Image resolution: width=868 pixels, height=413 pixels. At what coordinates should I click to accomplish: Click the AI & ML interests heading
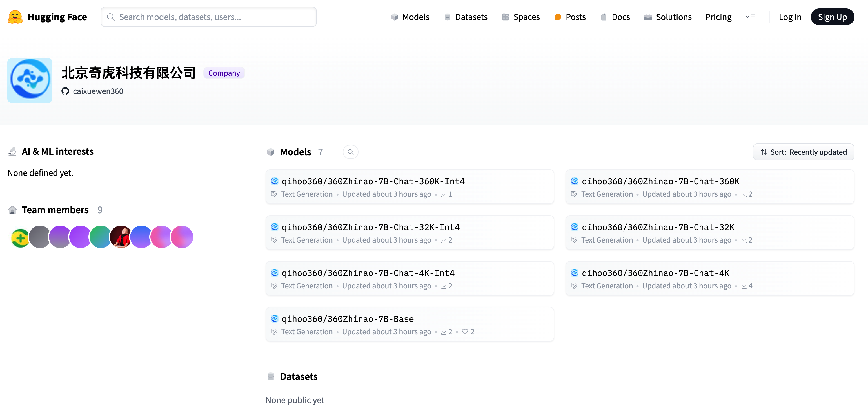point(58,151)
